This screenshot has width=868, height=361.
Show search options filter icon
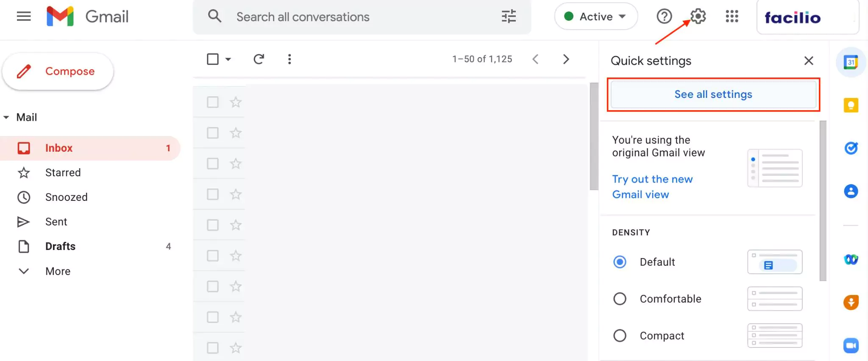coord(509,17)
